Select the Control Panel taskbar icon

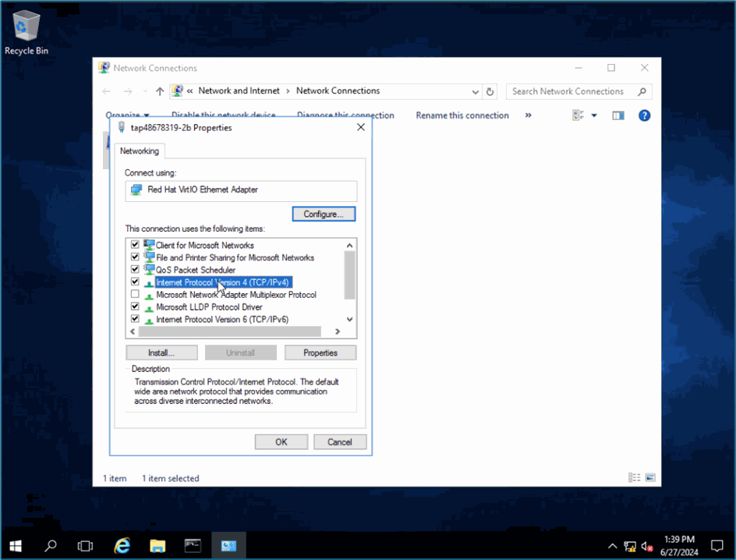pos(228,546)
